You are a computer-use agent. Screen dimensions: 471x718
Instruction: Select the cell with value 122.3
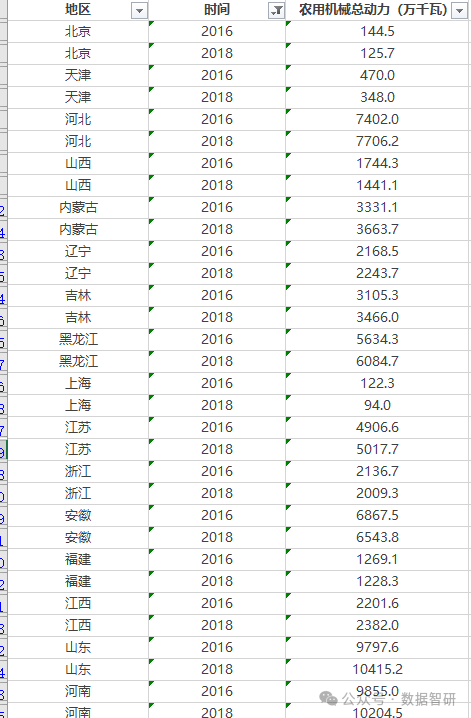point(377,383)
